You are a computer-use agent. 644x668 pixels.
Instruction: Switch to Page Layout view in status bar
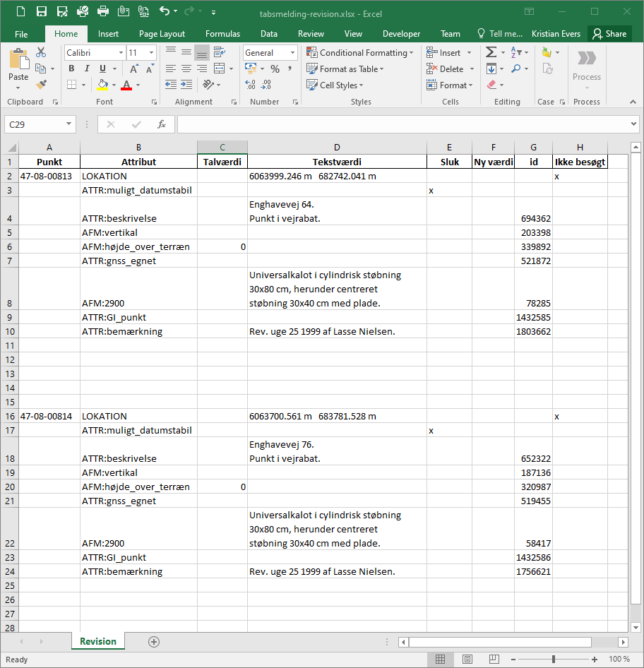[x=467, y=659]
